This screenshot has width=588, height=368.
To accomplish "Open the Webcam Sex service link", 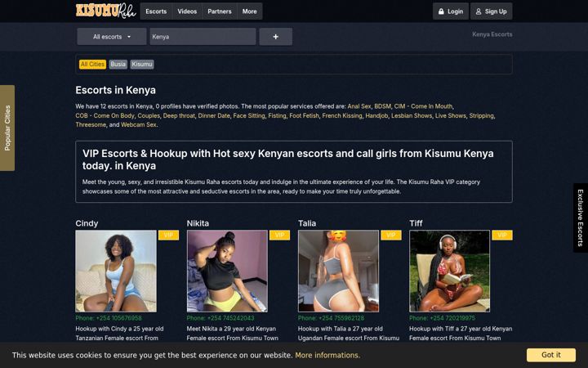I will pyautogui.click(x=138, y=124).
